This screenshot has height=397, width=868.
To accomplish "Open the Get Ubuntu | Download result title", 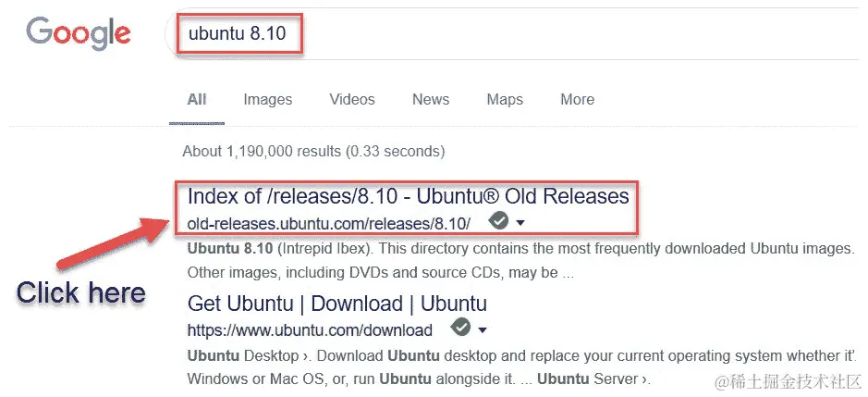I will coord(336,304).
